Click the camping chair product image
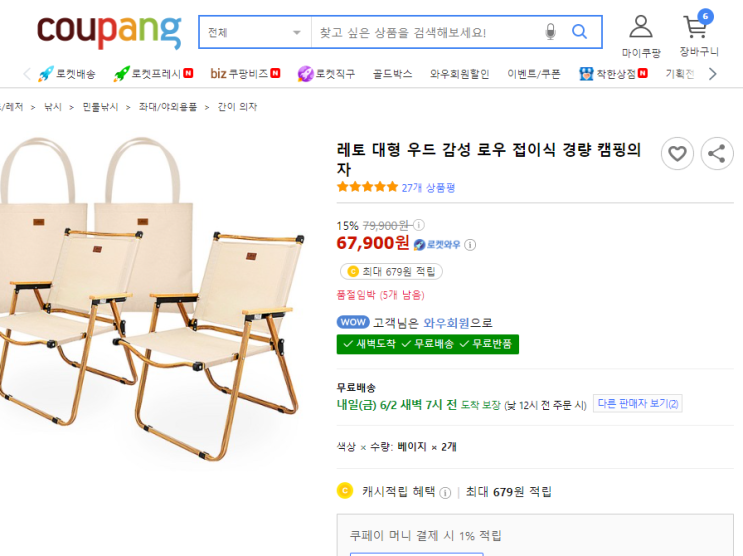The height and width of the screenshot is (556, 743). click(x=150, y=300)
